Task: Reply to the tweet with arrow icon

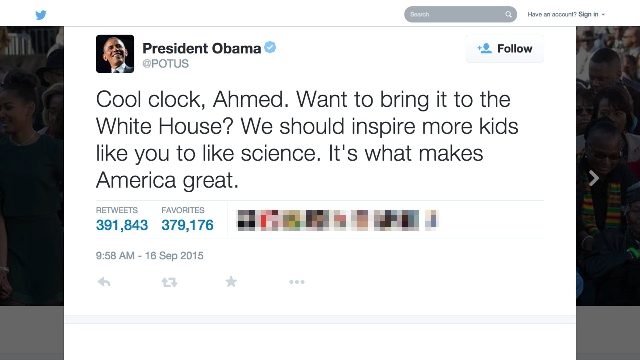Action: point(104,282)
